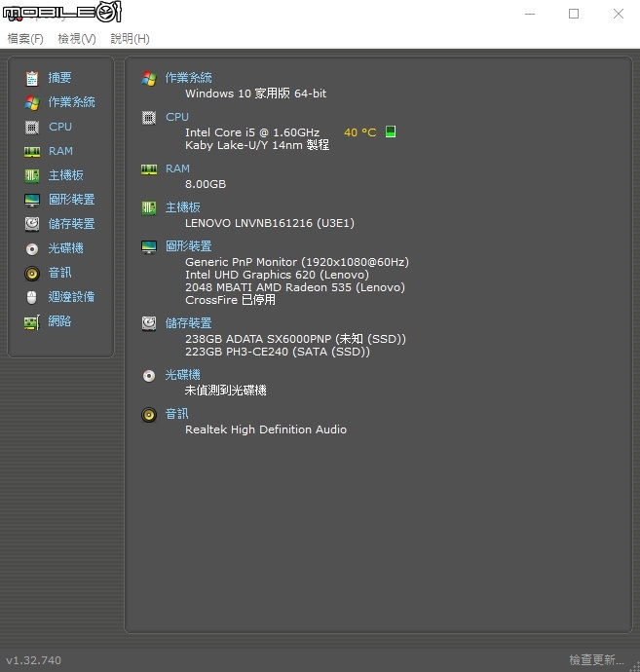Click the monitor icon beside 圖形裝置 heading
Image resolution: width=640 pixels, height=672 pixels.
pos(149,246)
